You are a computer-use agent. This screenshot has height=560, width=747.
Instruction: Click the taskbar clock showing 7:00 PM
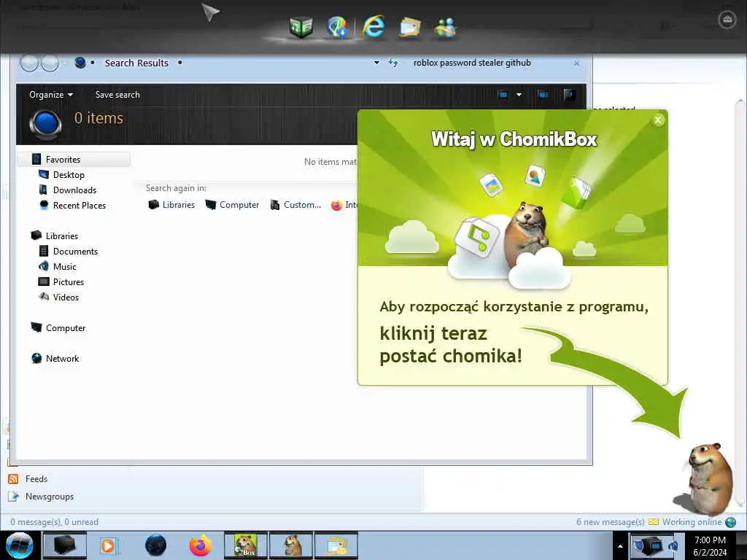coord(710,546)
